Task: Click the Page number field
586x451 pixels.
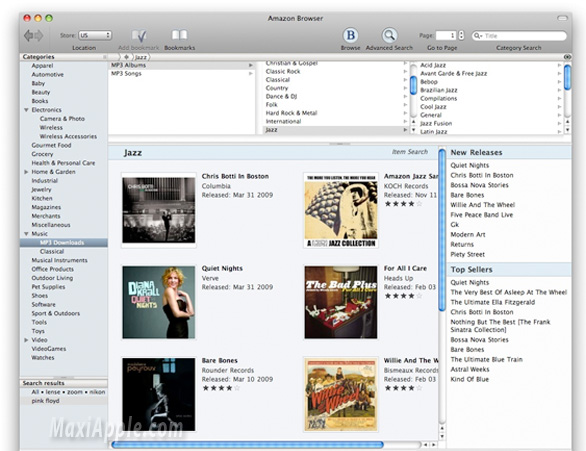Action: (446, 35)
